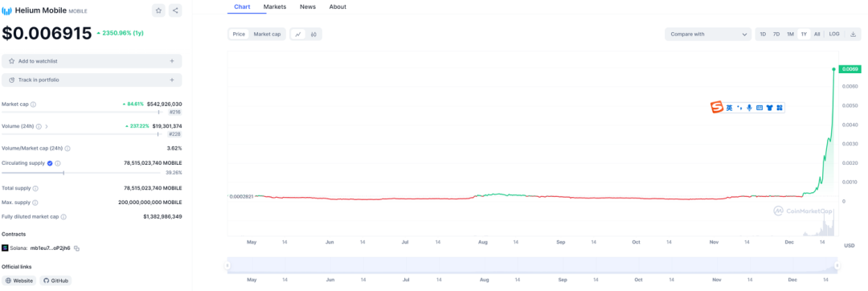
Task: Copy the Solana contract address
Action: pos(77,248)
